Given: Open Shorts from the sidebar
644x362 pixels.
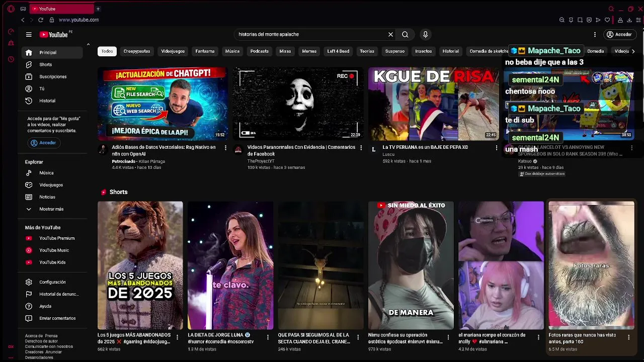Looking at the screenshot, I should [x=52, y=64].
